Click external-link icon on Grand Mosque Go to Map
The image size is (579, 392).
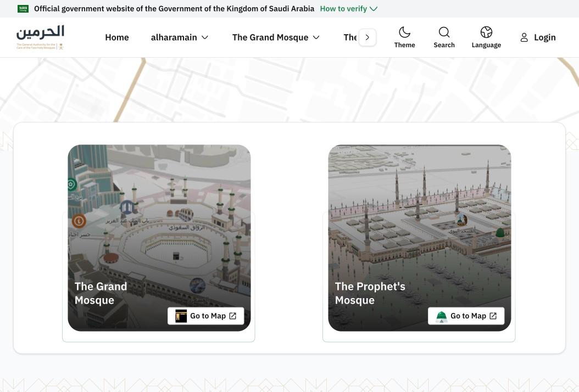232,316
